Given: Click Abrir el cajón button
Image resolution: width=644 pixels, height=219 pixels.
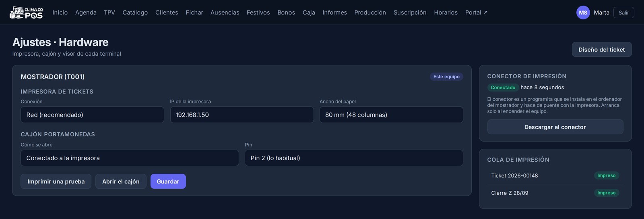Looking at the screenshot, I should [x=121, y=181].
